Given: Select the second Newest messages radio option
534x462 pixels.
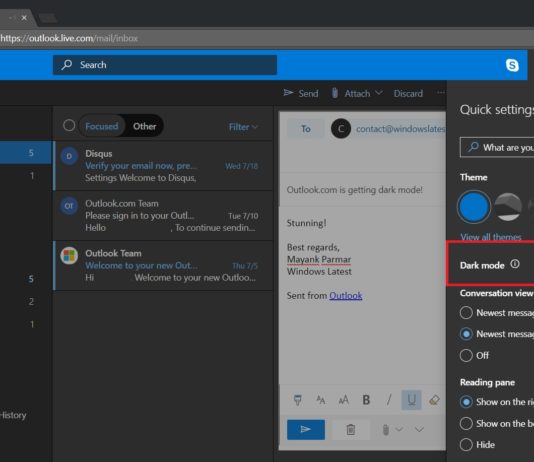Looking at the screenshot, I should [466, 334].
